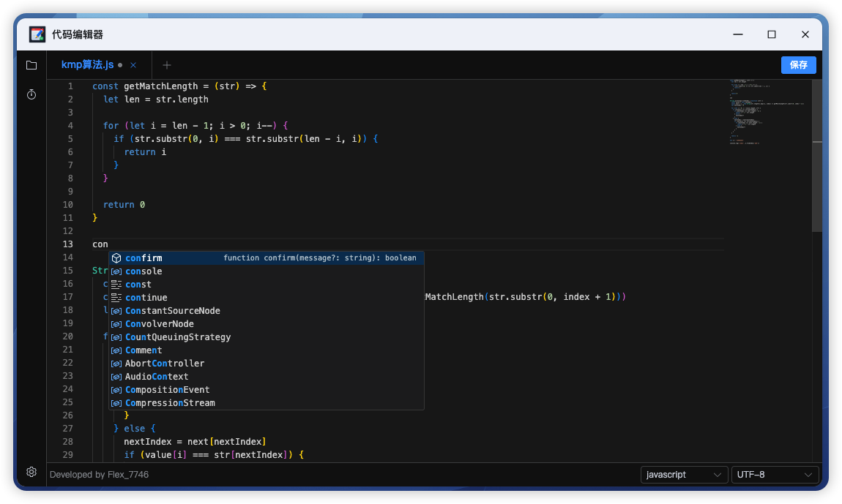Click the timer history icon in sidebar
842x504 pixels.
(x=31, y=94)
